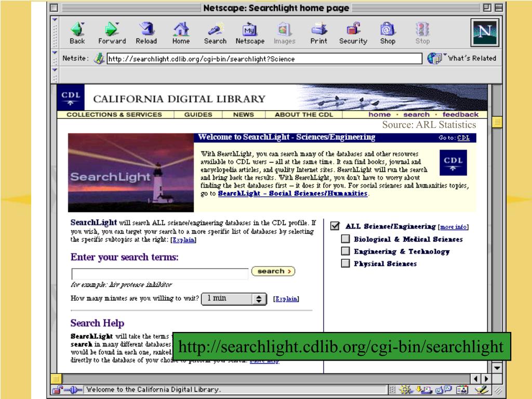
Task: Click the window collapse box in the title bar
Action: click(x=498, y=7)
